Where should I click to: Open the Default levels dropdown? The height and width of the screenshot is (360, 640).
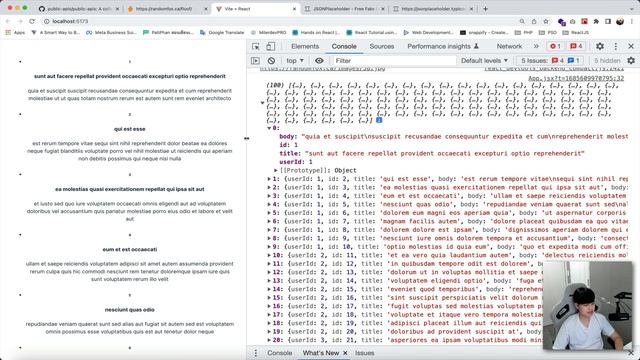[484, 60]
